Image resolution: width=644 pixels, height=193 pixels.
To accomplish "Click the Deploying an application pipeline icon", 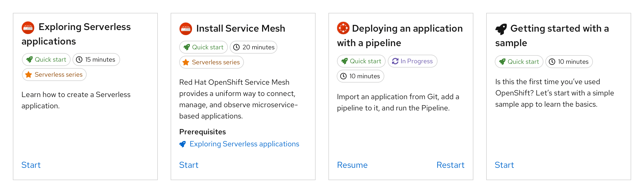I will pos(343,28).
